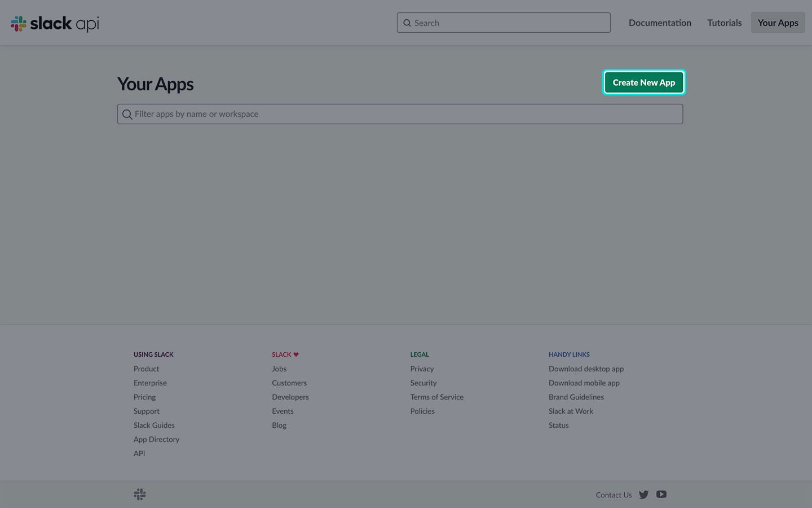Open the Documentation menu item
The height and width of the screenshot is (508, 812).
point(660,23)
